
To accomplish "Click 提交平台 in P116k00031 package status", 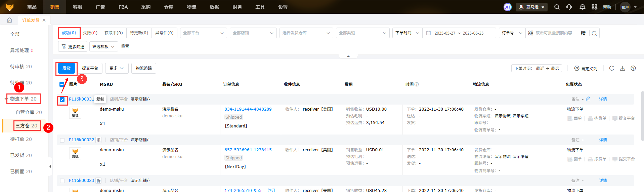I will coord(624,118).
